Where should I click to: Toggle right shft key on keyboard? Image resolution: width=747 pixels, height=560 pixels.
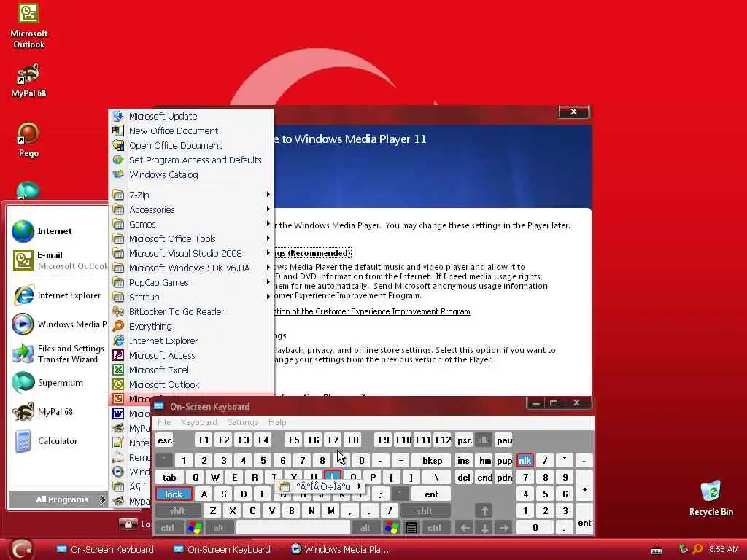pos(425,511)
